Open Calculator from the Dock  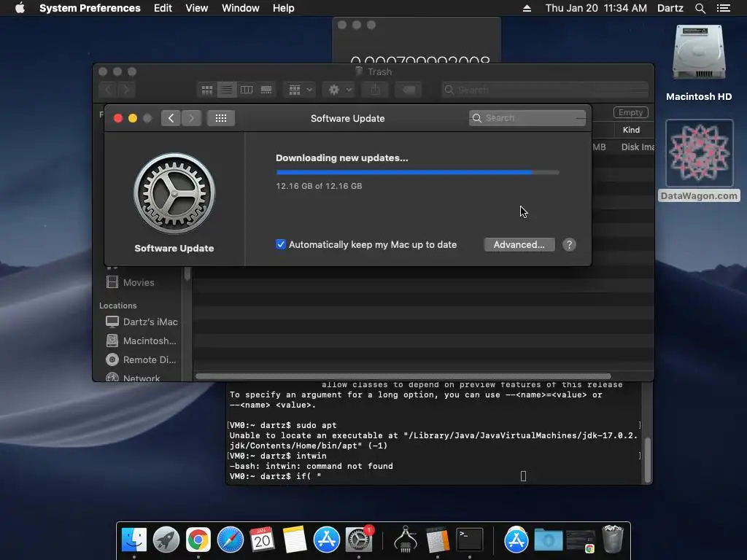tap(438, 540)
